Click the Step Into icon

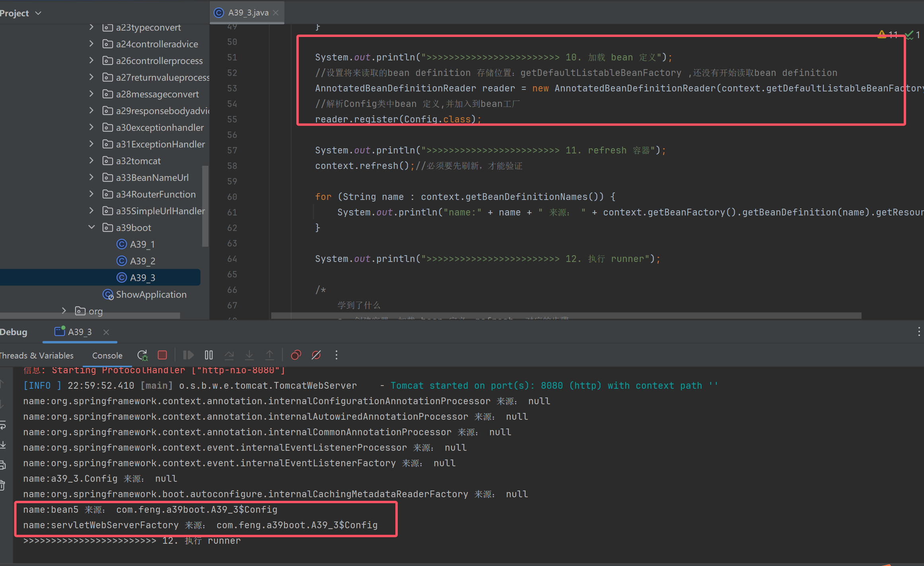(x=249, y=355)
